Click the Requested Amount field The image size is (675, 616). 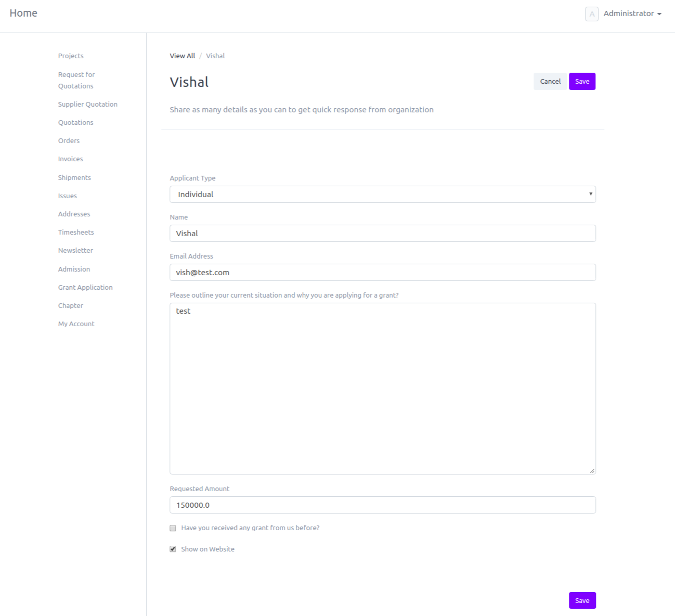382,505
